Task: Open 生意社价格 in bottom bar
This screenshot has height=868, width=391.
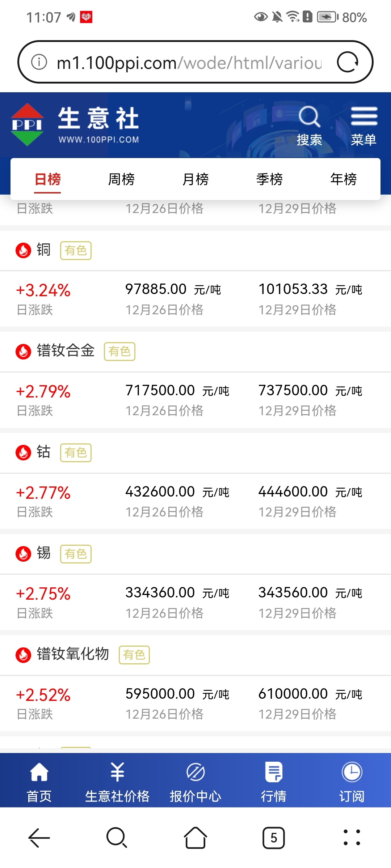Action: point(117,781)
